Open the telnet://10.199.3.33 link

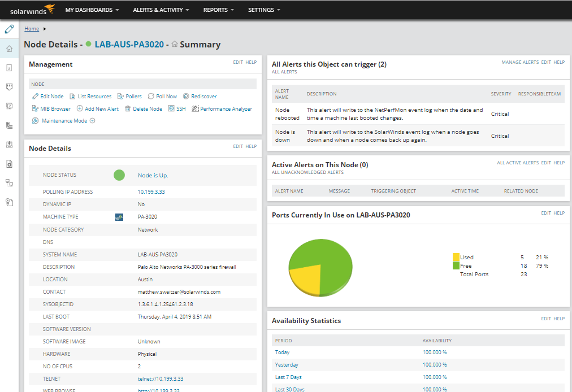tap(161, 379)
